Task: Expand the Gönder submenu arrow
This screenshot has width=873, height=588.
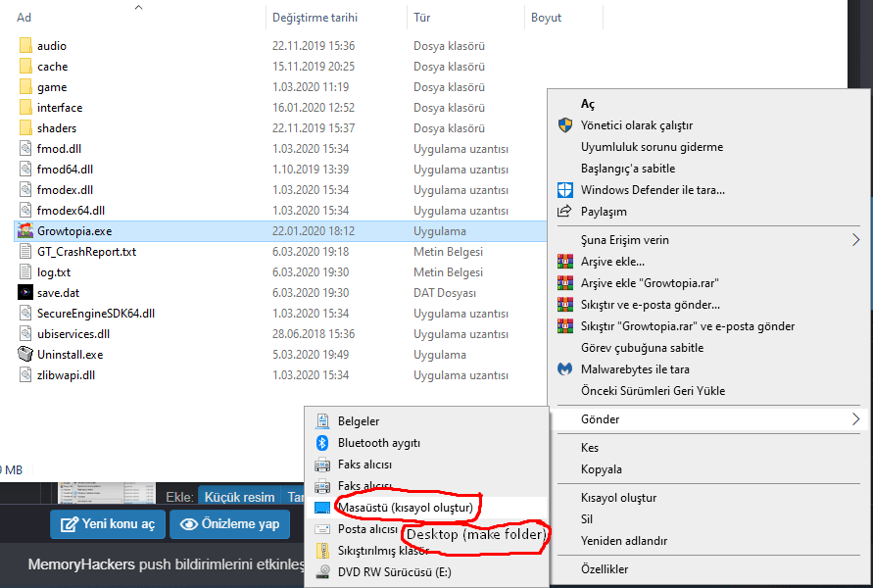Action: point(855,419)
